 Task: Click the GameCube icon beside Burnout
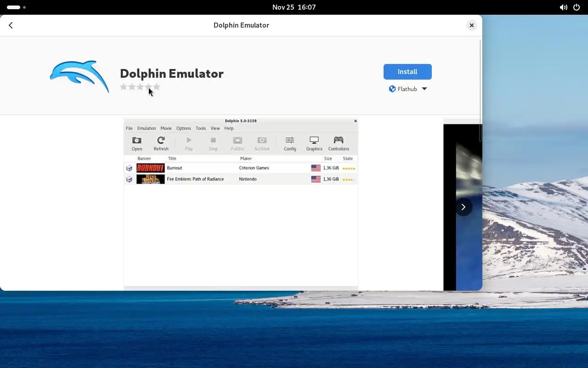129,168
